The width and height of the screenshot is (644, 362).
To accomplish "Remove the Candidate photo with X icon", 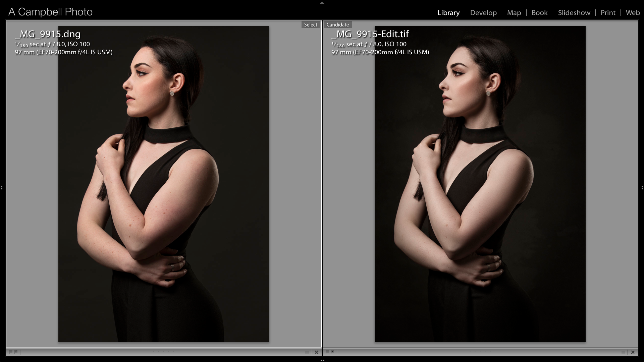I will tap(633, 352).
